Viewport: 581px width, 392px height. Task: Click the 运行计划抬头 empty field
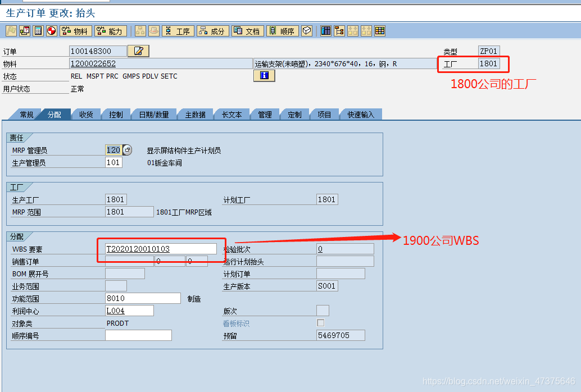point(346,261)
